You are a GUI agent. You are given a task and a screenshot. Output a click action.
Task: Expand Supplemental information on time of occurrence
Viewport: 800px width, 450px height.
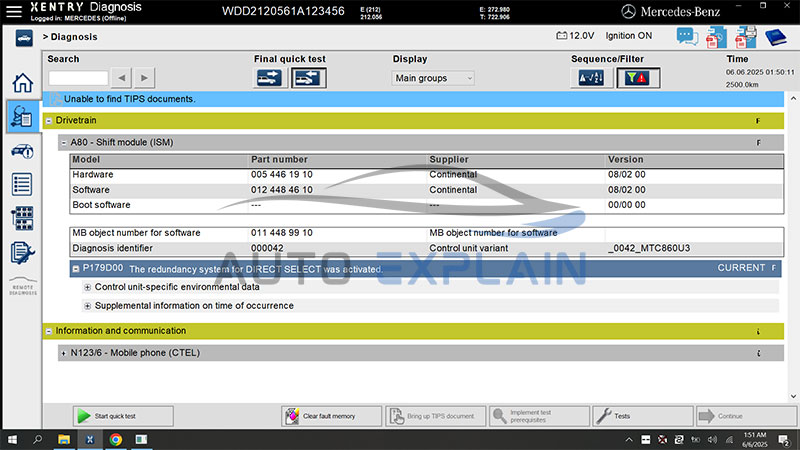pyautogui.click(x=87, y=306)
